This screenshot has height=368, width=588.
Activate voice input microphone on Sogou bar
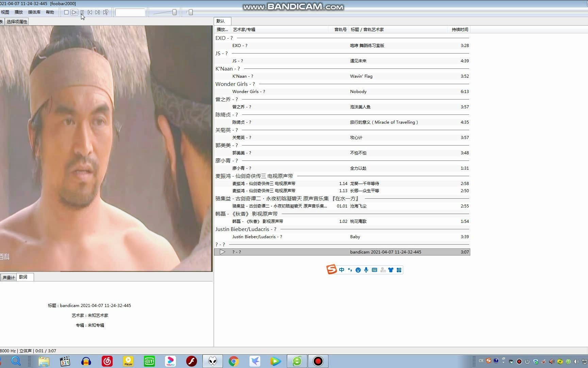click(x=366, y=270)
